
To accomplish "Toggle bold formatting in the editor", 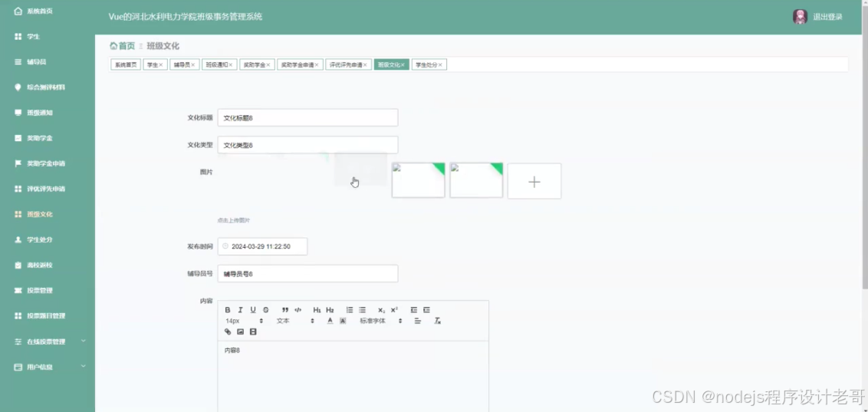I will point(228,310).
